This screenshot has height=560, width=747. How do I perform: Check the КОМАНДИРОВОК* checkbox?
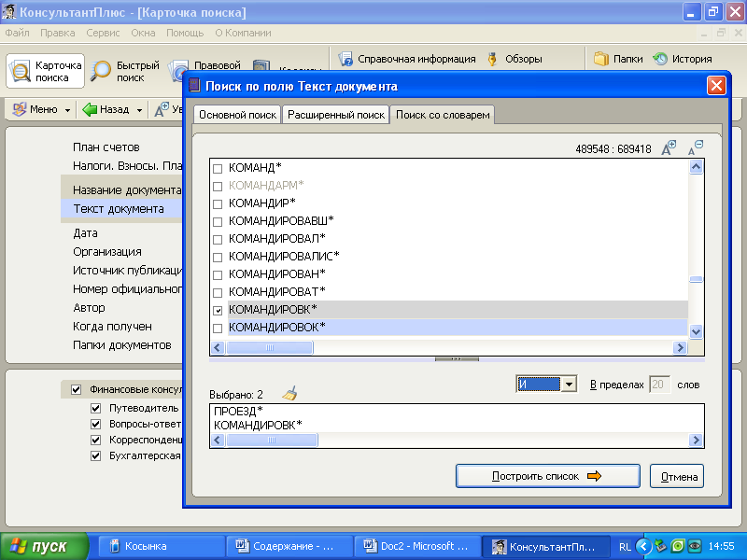tap(218, 329)
